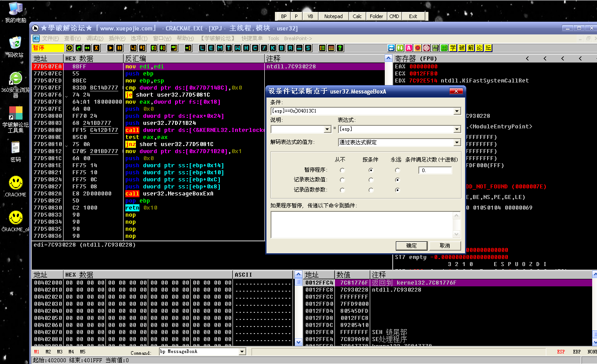Click the Notepad button on top launcher bar
Image resolution: width=597 pixels, height=364 pixels.
tap(333, 16)
